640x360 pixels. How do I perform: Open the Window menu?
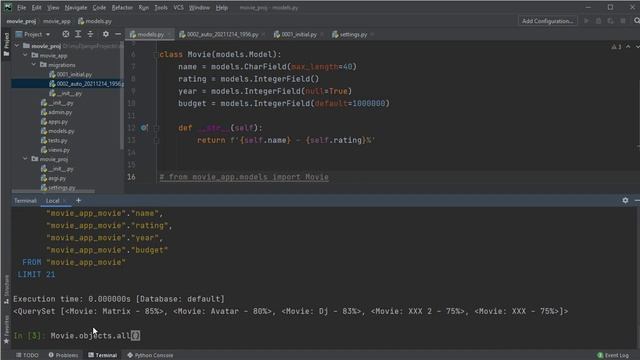tap(199, 8)
